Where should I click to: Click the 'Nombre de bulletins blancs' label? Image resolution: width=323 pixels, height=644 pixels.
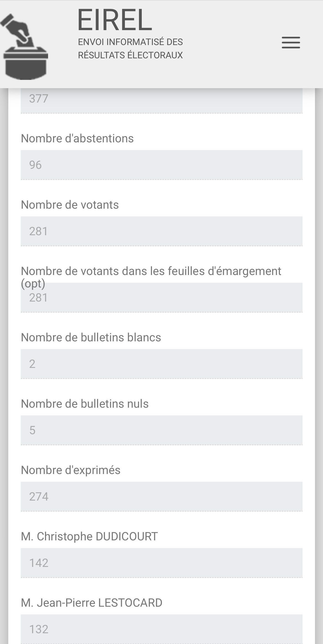(91, 337)
